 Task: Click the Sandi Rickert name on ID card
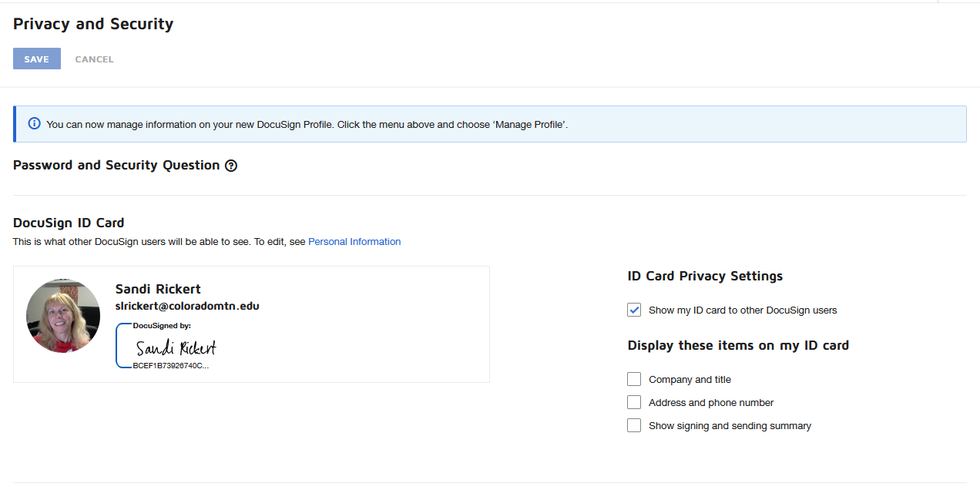pos(158,289)
